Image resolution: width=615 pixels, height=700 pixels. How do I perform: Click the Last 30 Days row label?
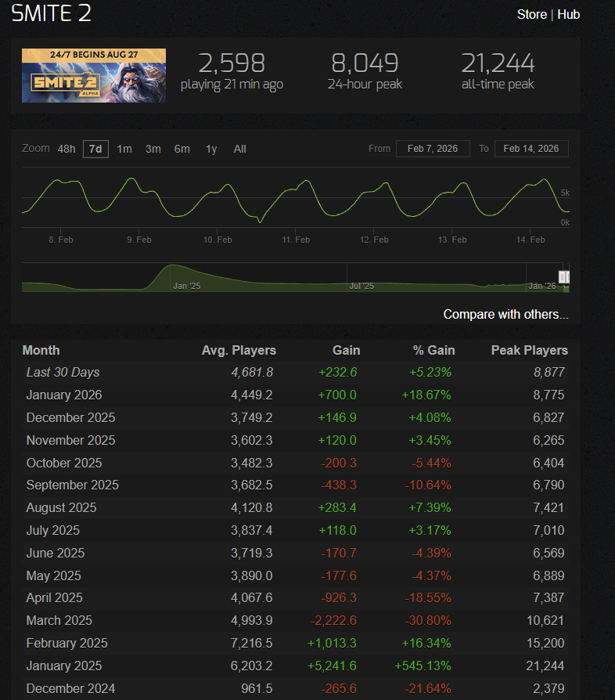click(63, 373)
